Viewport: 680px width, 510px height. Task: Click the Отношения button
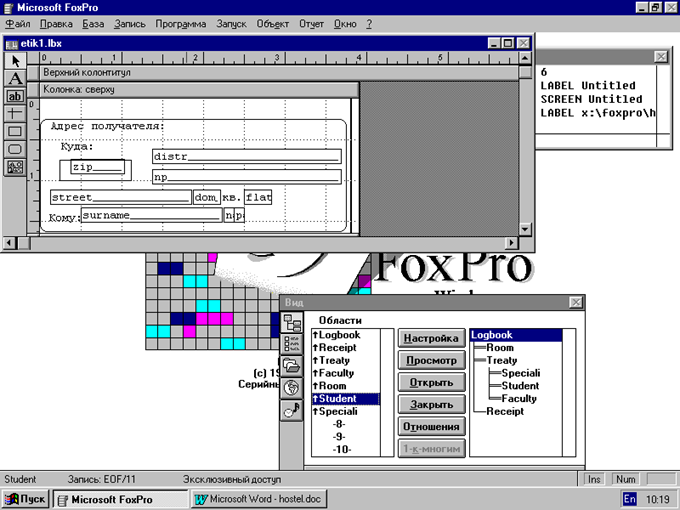click(432, 427)
